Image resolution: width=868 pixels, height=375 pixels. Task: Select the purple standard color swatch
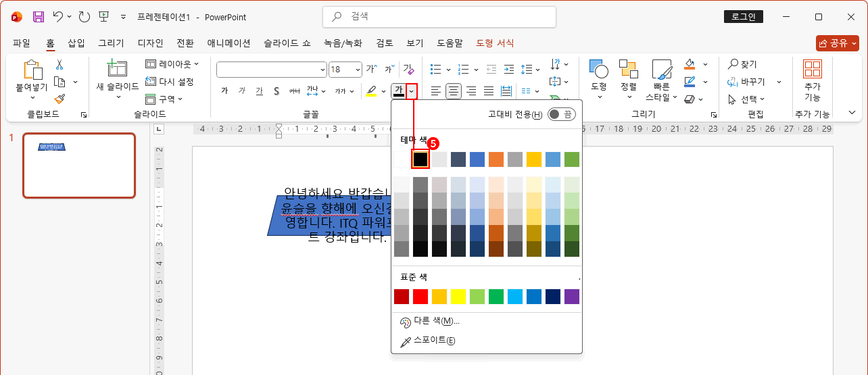point(572,297)
